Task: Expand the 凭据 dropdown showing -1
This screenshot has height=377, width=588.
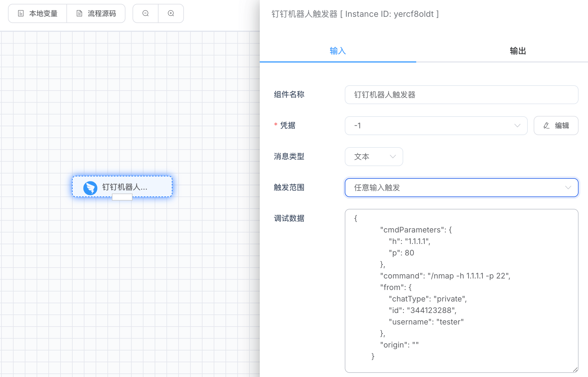Action: pyautogui.click(x=436, y=126)
